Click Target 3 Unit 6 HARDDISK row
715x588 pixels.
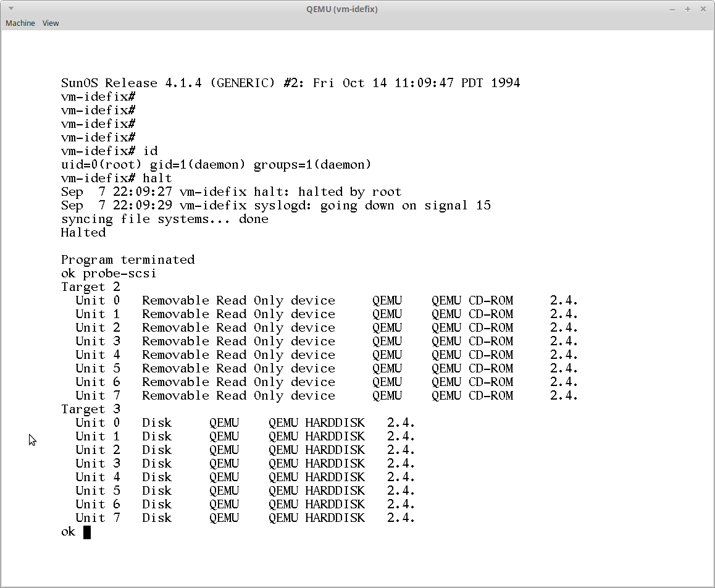tap(245, 505)
